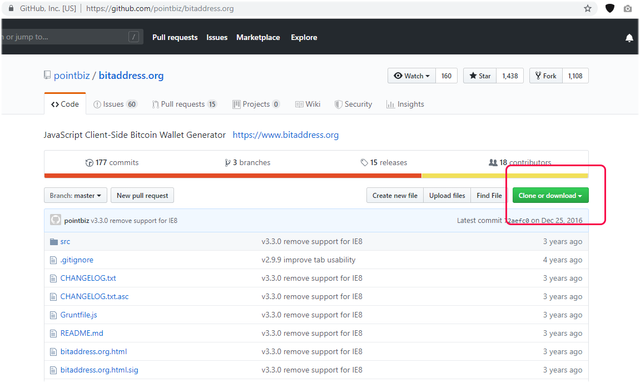
Task: Click the lock icon in address bar
Action: (x=11, y=8)
